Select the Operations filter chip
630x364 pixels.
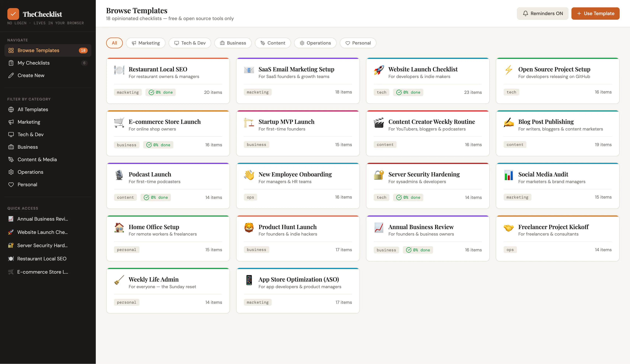click(315, 43)
